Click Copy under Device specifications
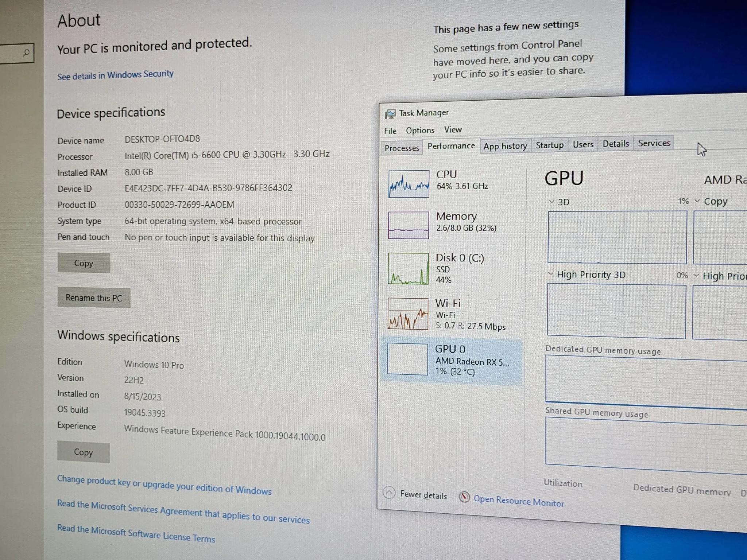The height and width of the screenshot is (560, 747). tap(84, 263)
